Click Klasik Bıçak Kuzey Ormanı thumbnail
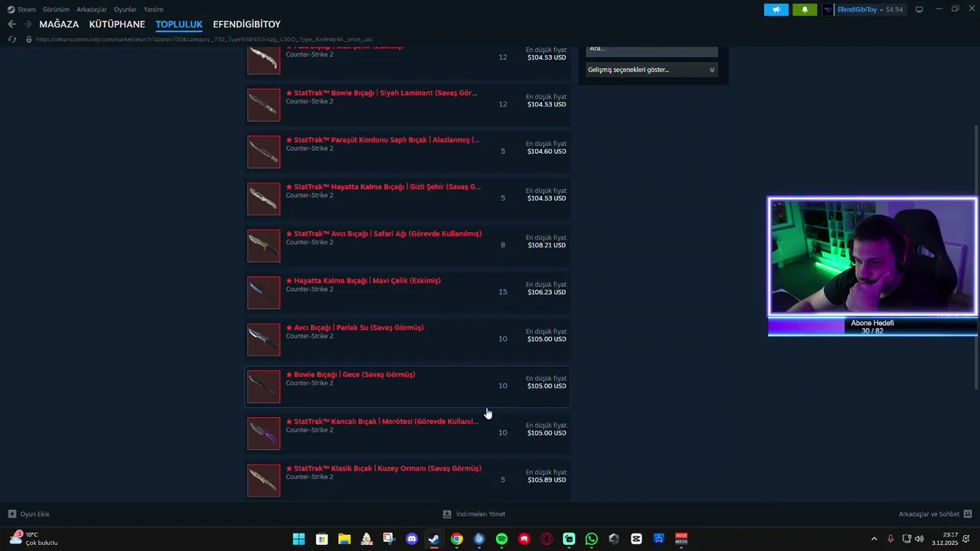Viewport: 980px width, 551px height. pyautogui.click(x=263, y=480)
